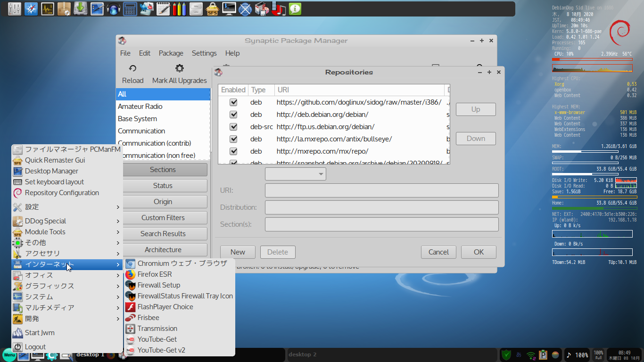Click the URI input field

click(382, 190)
